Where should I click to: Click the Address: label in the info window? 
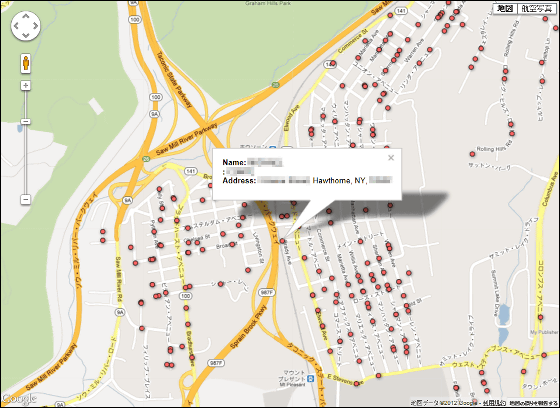(239, 181)
